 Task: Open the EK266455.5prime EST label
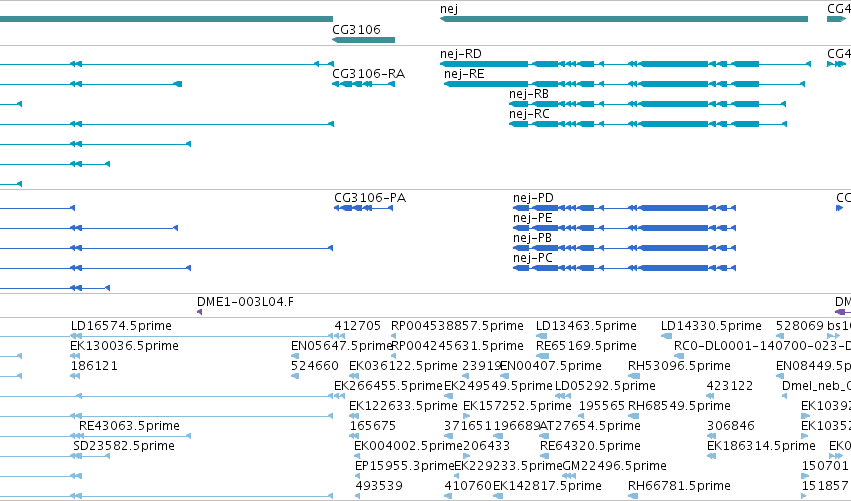389,386
